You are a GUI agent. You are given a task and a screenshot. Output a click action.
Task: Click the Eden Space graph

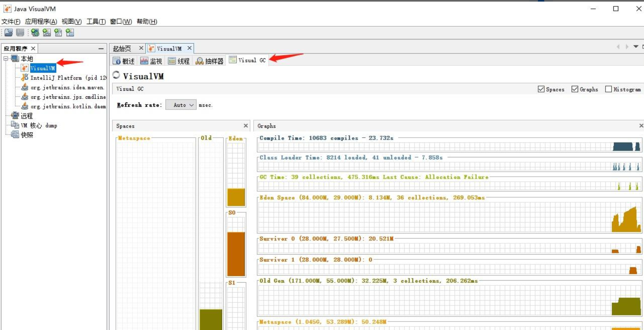click(449, 216)
